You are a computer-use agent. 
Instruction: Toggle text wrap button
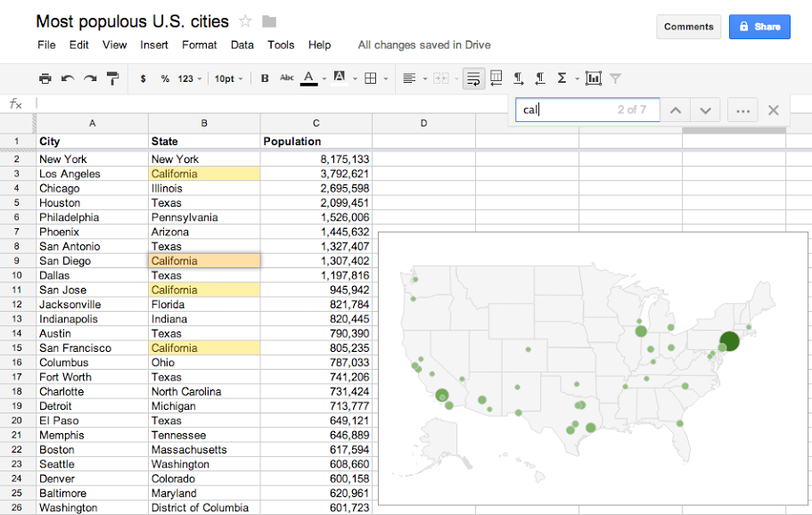tap(473, 78)
